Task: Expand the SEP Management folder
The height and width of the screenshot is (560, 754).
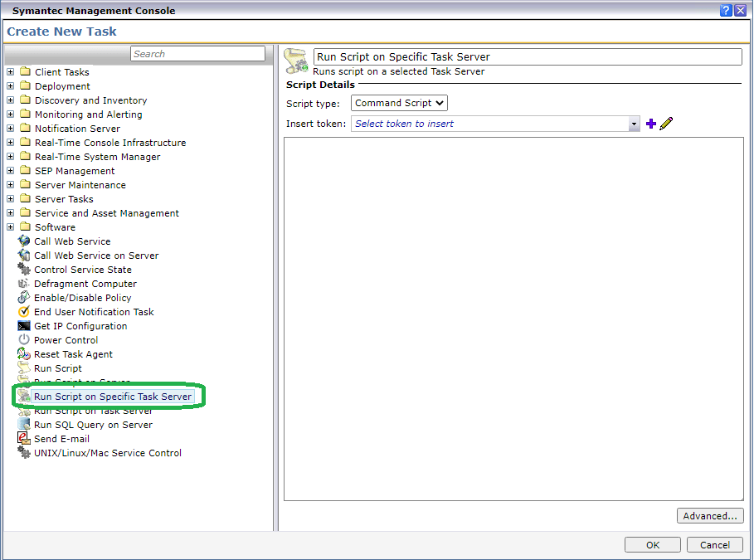Action: click(11, 171)
